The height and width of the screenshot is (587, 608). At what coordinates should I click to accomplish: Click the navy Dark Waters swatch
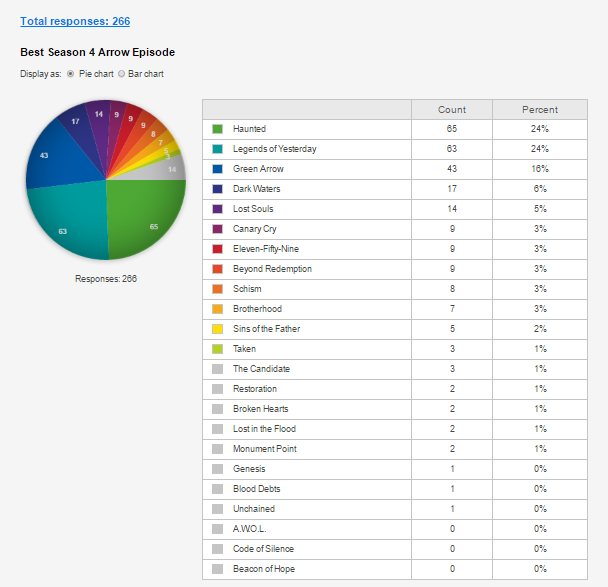[218, 189]
